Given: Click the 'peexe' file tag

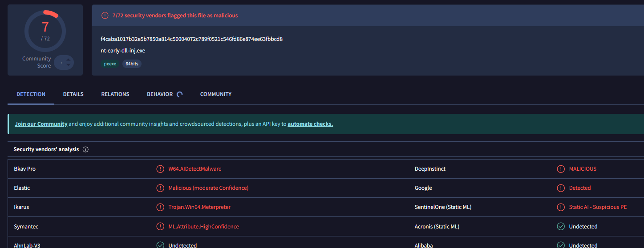Looking at the screenshot, I should [110, 64].
